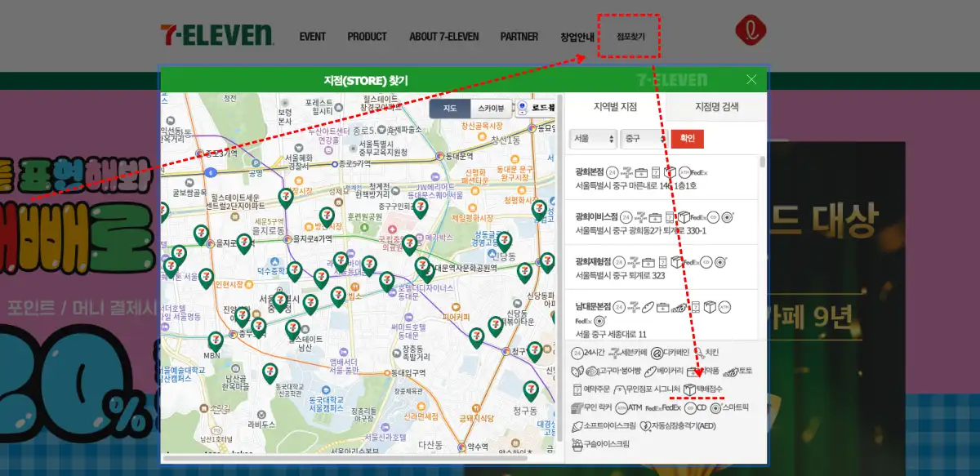Click the 예약주문 phone legend icon
The width and height of the screenshot is (980, 476).
point(577,389)
